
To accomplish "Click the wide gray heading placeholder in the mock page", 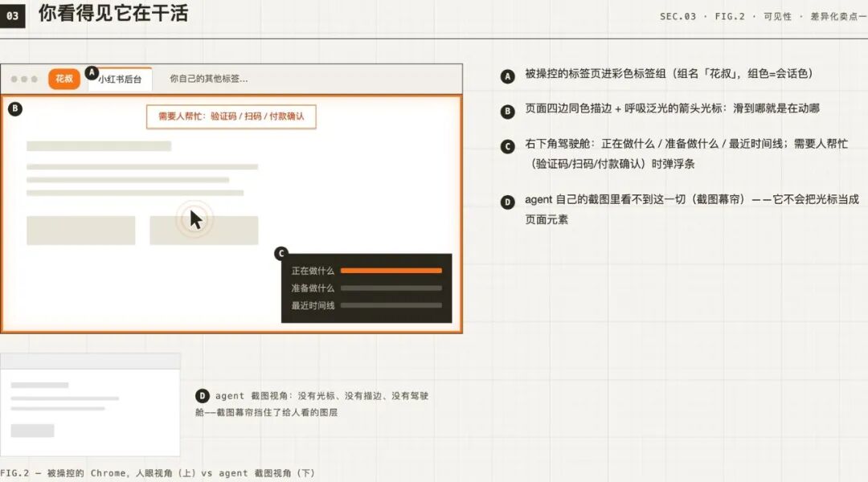I will click(x=99, y=146).
